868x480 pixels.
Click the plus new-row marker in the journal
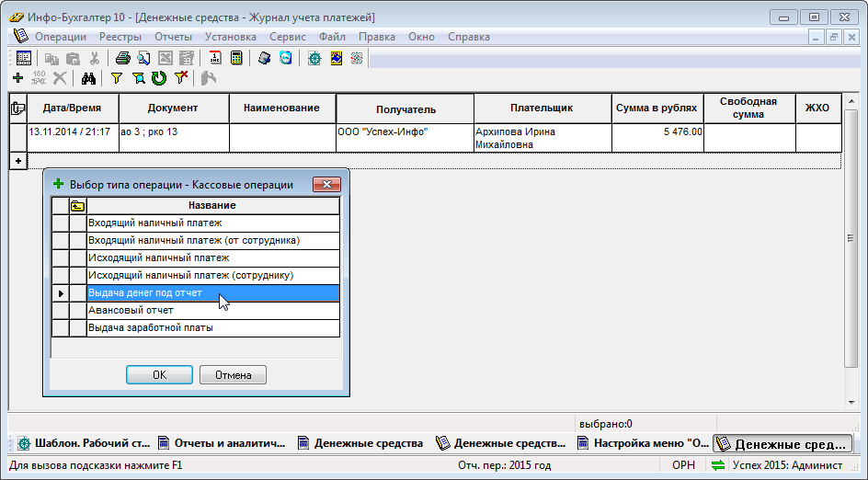point(18,161)
